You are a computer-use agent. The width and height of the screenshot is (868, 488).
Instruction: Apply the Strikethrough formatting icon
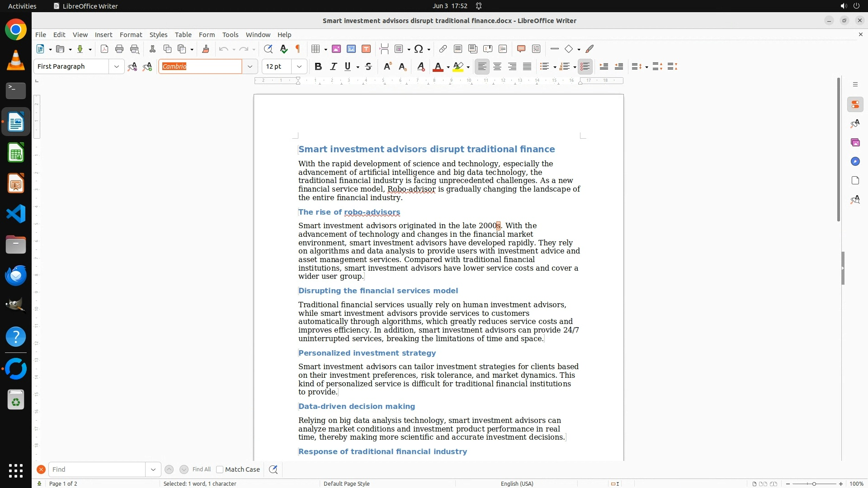coord(368,67)
